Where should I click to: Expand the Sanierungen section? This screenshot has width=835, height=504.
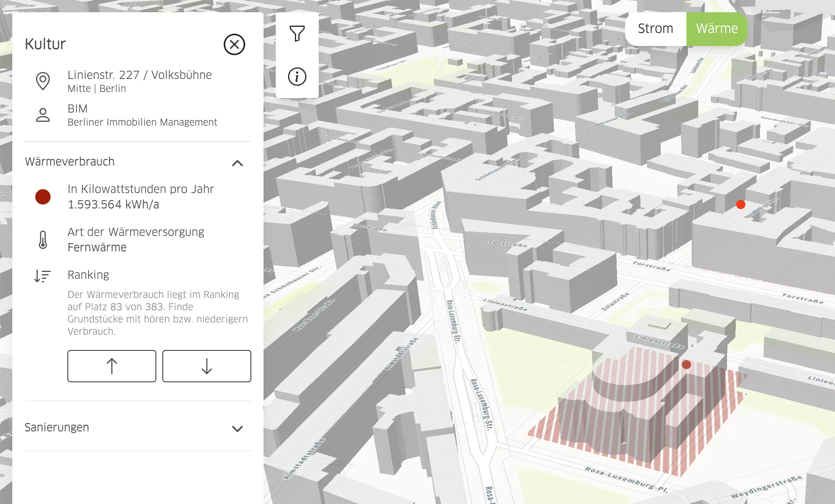tap(237, 429)
